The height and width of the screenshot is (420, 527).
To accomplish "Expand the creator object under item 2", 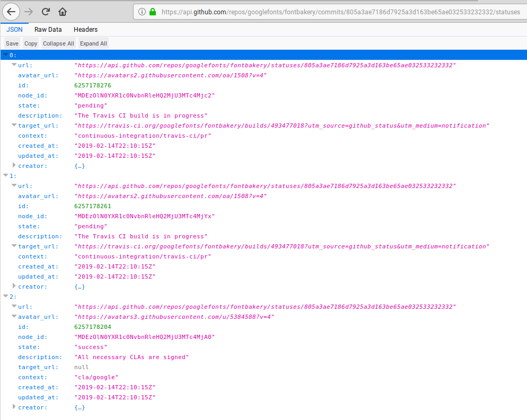I will (x=14, y=407).
